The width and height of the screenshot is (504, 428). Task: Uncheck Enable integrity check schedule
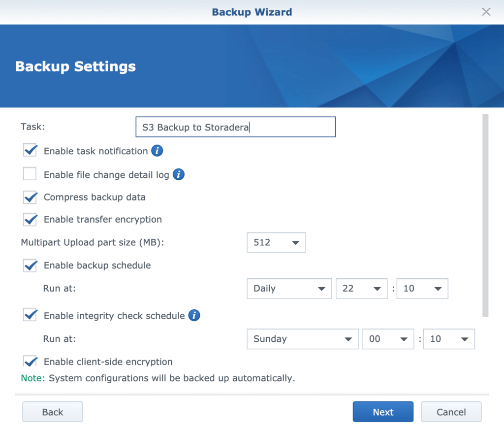pyautogui.click(x=30, y=316)
